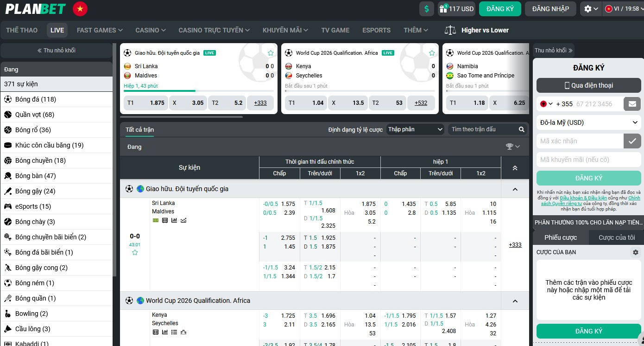The image size is (644, 346).
Task: Select Bóng gậy cong in sidebar
Action: (57, 268)
